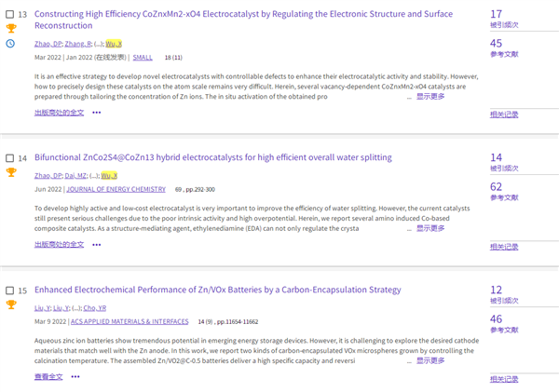Check the box for record 15

(x=9, y=290)
